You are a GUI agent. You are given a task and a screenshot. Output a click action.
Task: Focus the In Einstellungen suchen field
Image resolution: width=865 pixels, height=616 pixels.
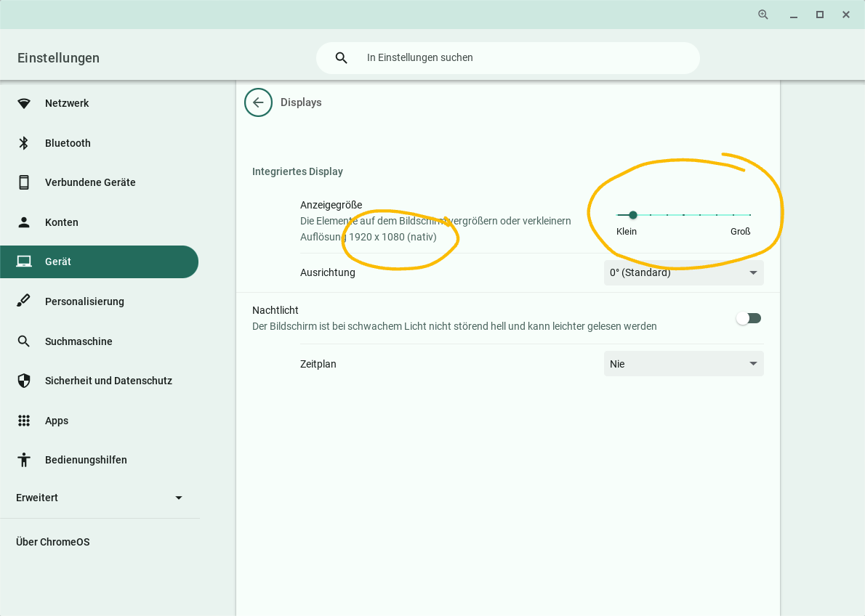coord(508,58)
